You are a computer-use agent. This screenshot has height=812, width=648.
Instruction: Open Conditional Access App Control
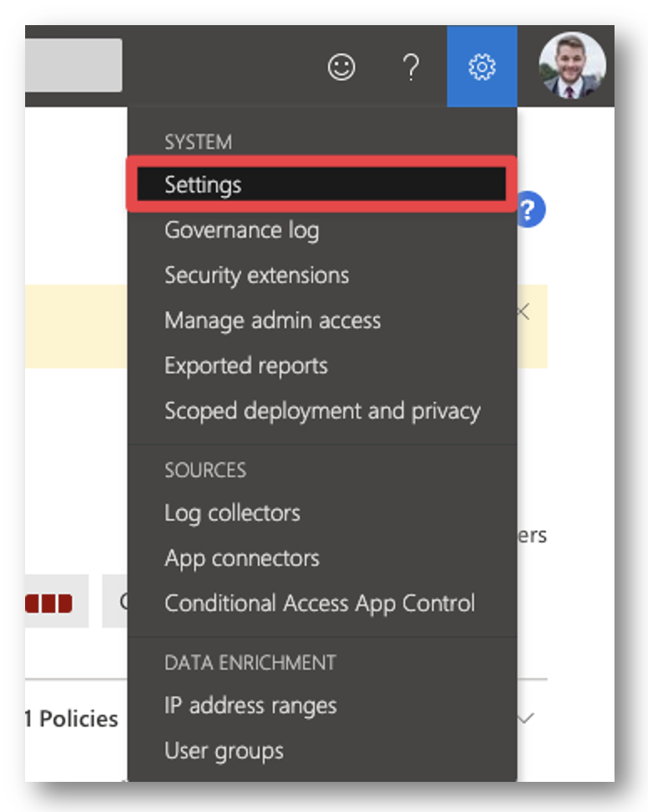[321, 604]
